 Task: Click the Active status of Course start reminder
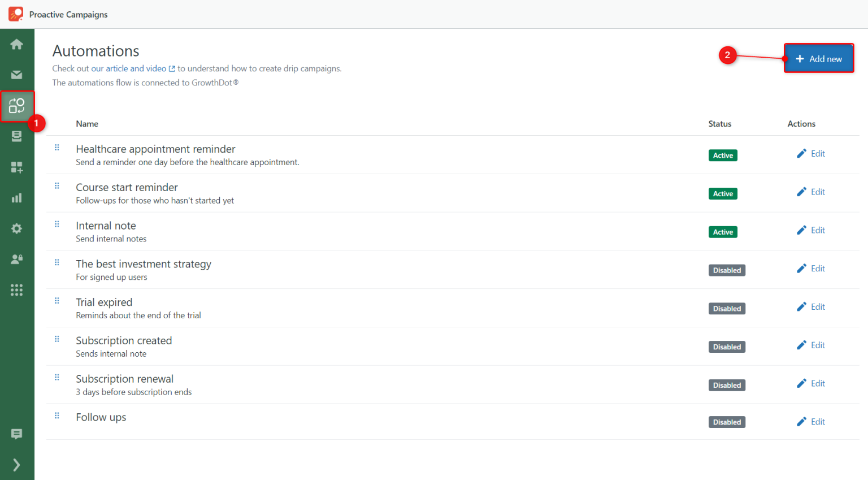tap(723, 193)
